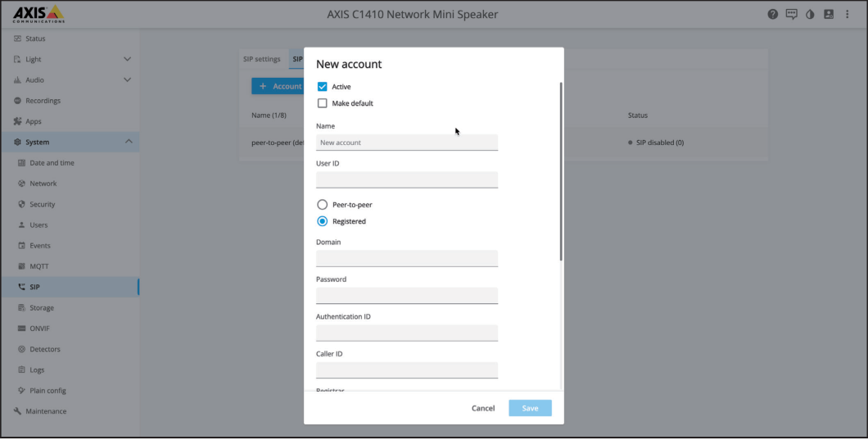The width and height of the screenshot is (868, 440).
Task: Click the System gear icon
Action: [17, 142]
